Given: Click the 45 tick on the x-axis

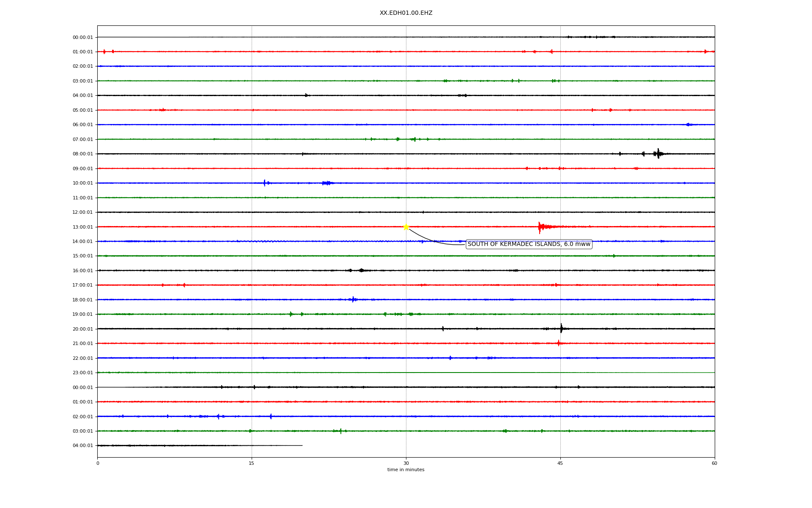Looking at the screenshot, I should [x=560, y=464].
